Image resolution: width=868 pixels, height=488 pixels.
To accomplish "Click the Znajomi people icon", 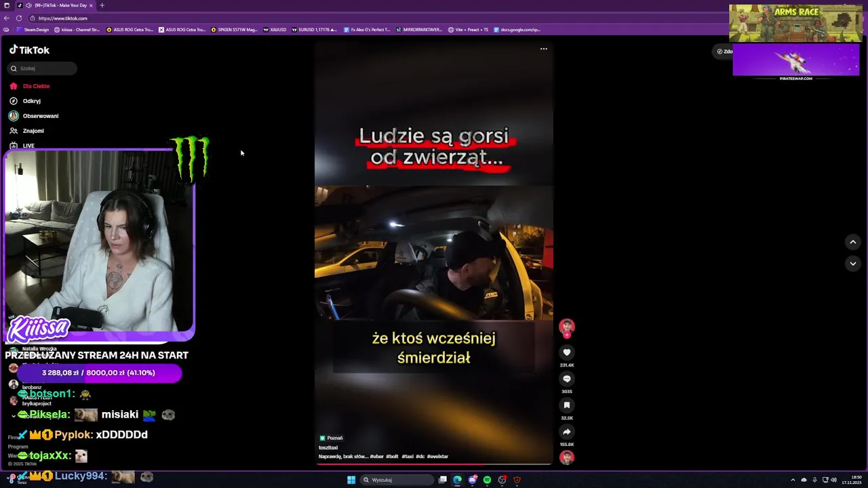I will 14,131.
